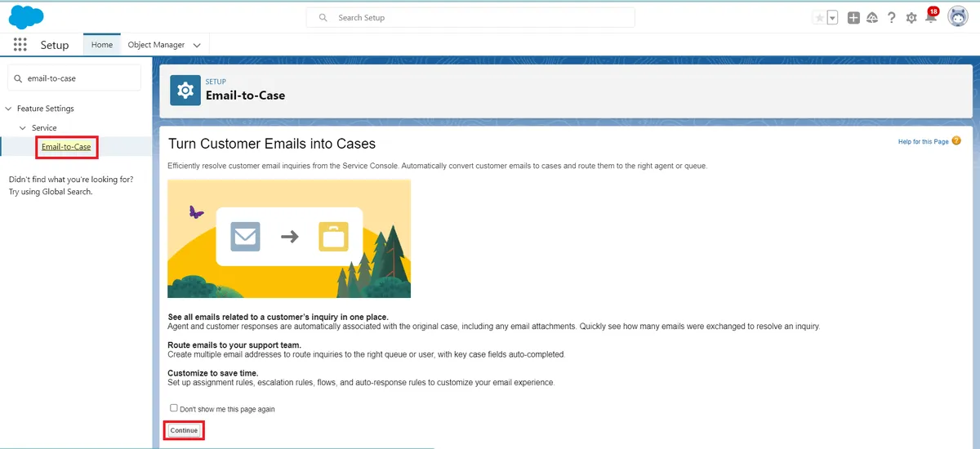Open the user profile avatar
980x449 pixels.
pyautogui.click(x=958, y=17)
